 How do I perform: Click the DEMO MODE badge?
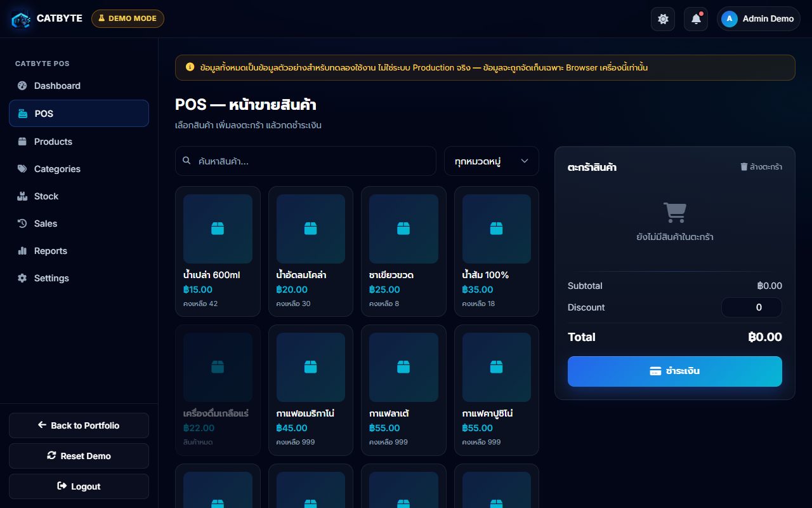(x=128, y=18)
